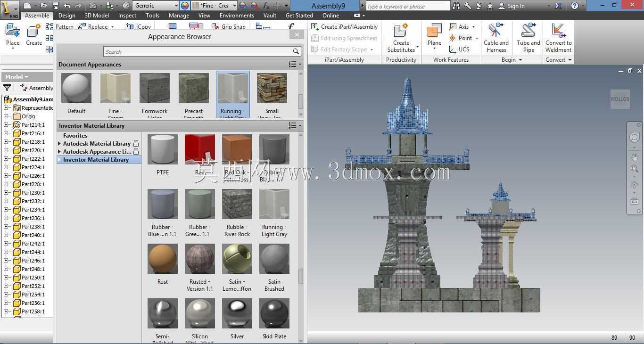Click the browser filter funnel icon
The width and height of the screenshot is (644, 344).
[7, 88]
